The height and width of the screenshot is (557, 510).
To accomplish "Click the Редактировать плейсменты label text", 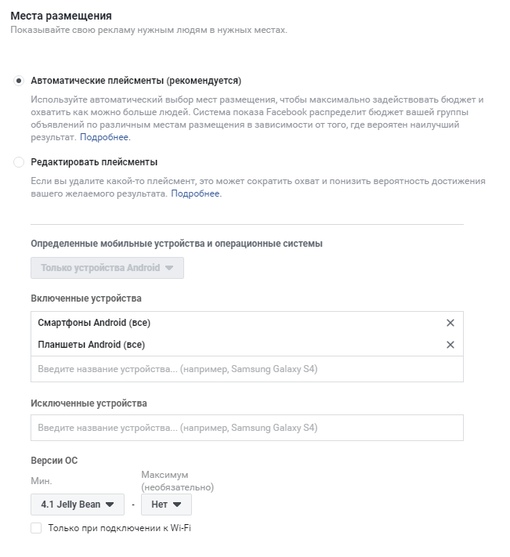I will (94, 162).
